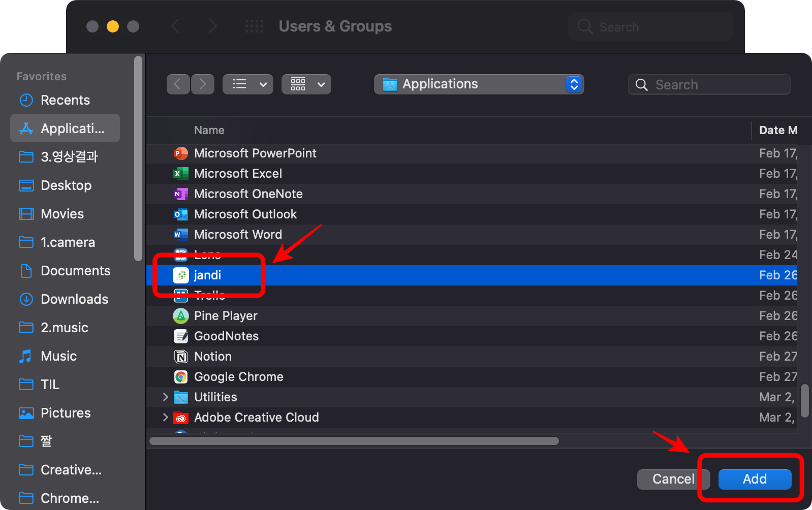Select Adobe Creative Cloud folder icon

click(x=180, y=418)
